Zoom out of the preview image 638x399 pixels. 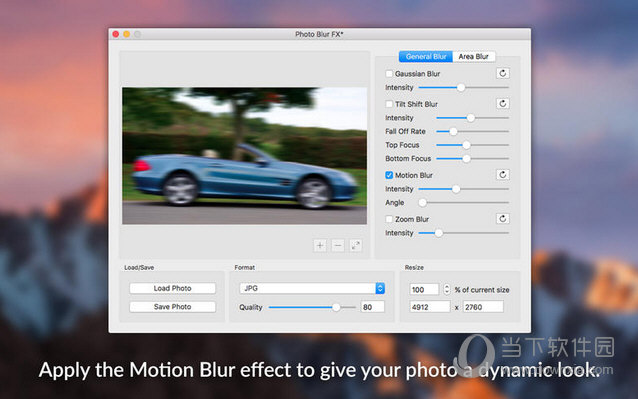click(338, 245)
